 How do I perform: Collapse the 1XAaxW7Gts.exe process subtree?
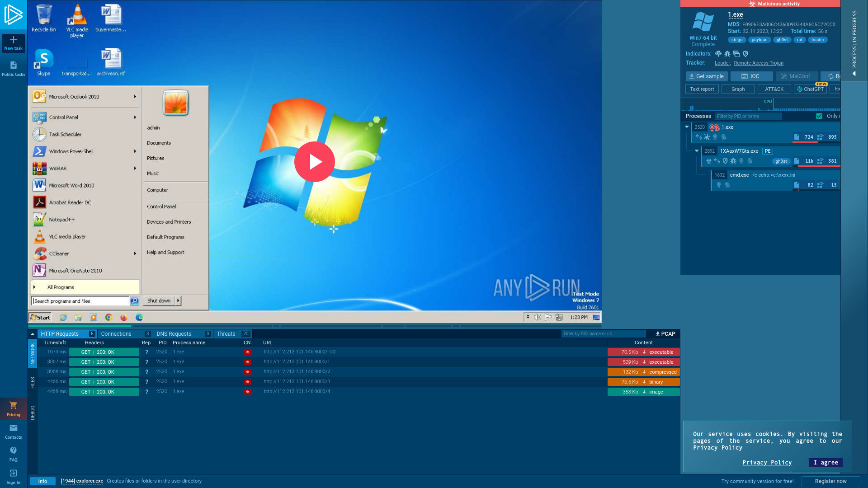[x=697, y=151]
